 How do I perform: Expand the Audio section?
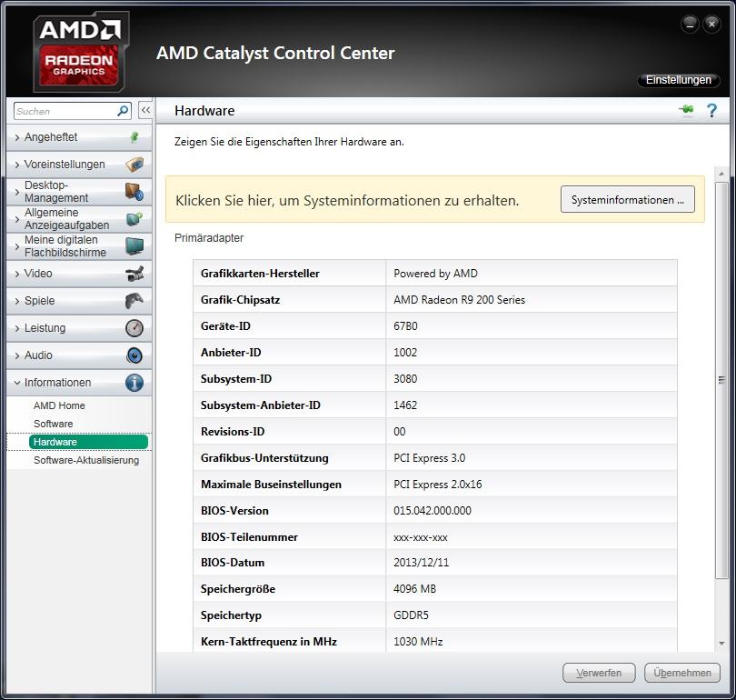79,355
